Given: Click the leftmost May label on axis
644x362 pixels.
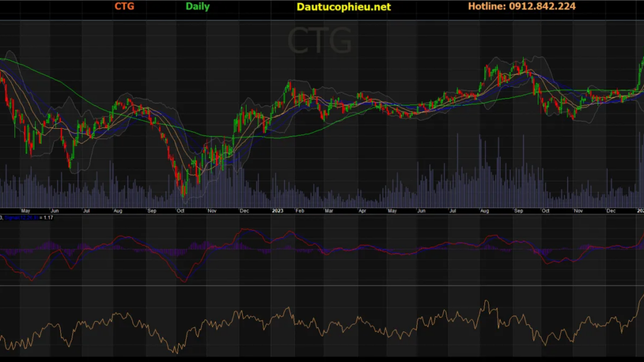Looking at the screenshot, I should 26,212.
